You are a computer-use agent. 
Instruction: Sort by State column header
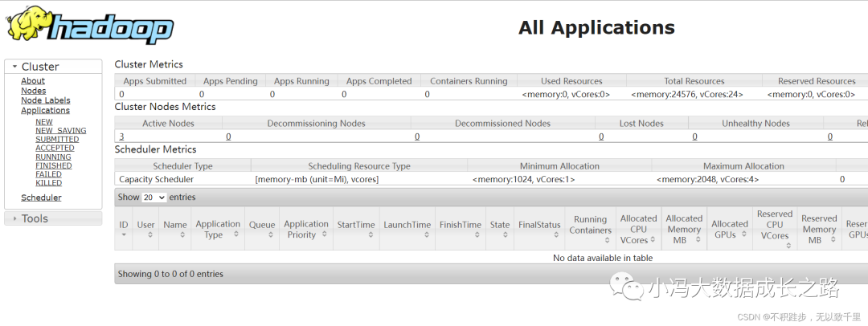[500, 229]
